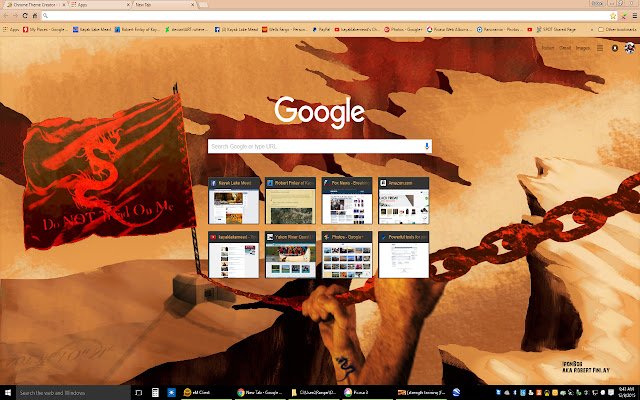Click the green extension icon beside the star
The width and height of the screenshot is (640, 400).
click(x=624, y=16)
